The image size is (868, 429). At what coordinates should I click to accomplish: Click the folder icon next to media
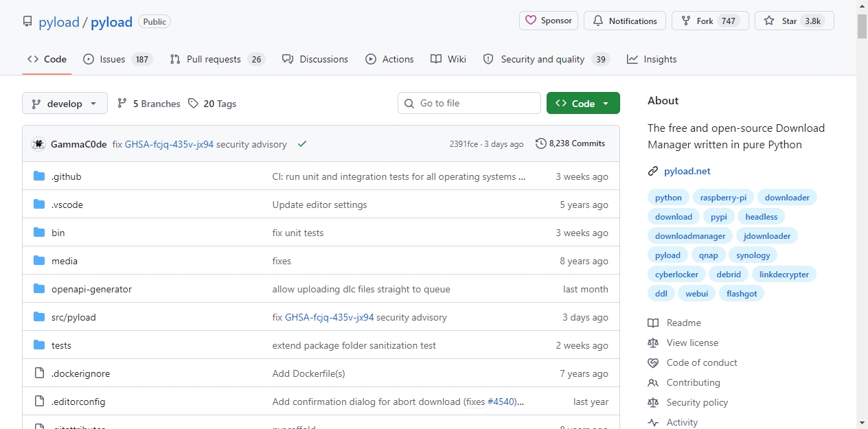click(x=39, y=261)
